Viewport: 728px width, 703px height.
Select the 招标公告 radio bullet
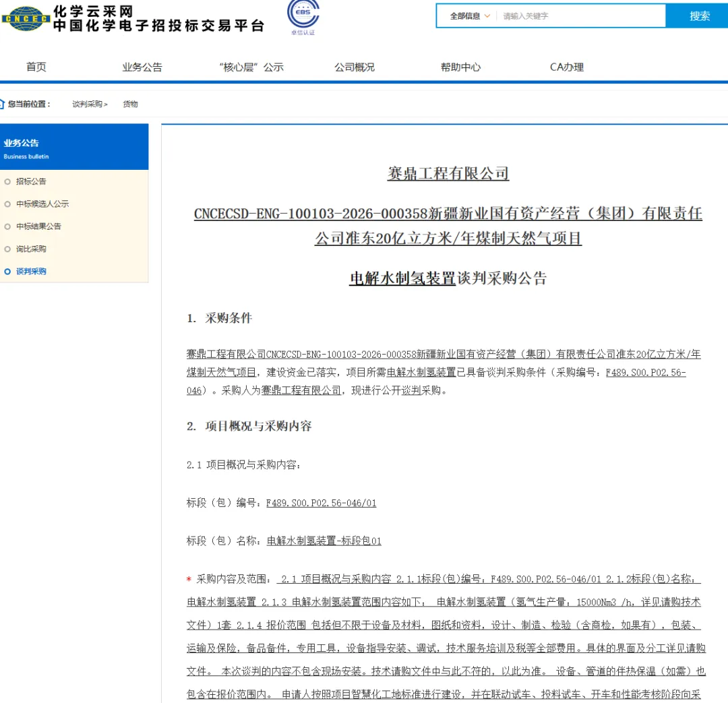click(x=7, y=181)
